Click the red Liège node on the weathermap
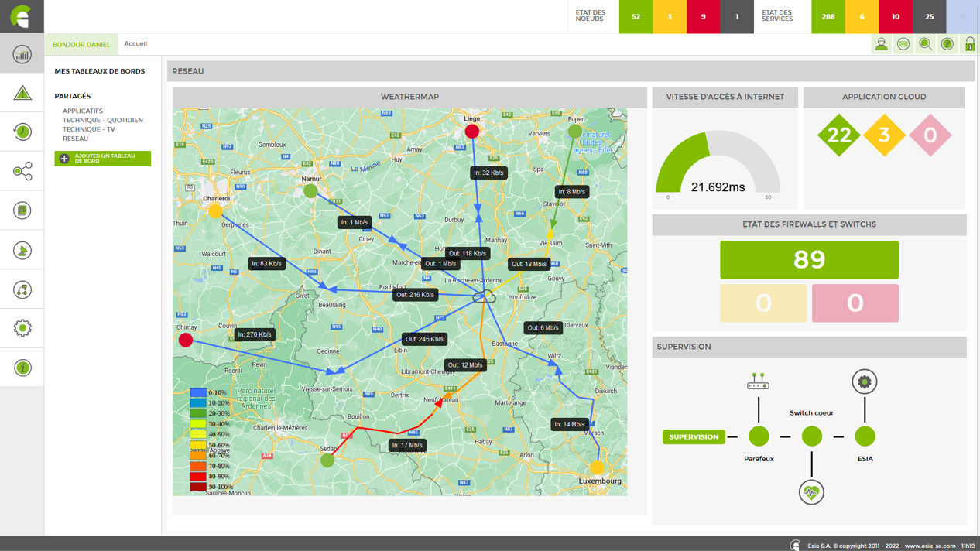This screenshot has width=980, height=551. (x=472, y=131)
